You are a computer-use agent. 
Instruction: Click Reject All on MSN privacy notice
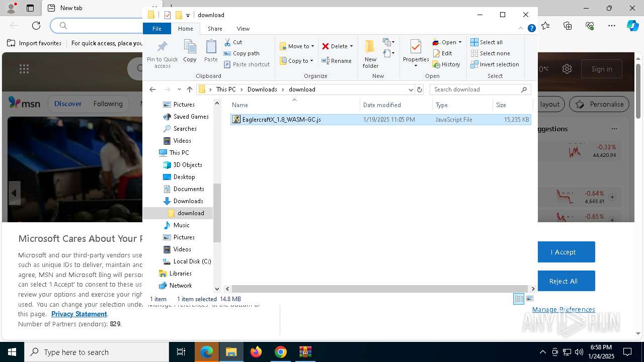point(563,281)
